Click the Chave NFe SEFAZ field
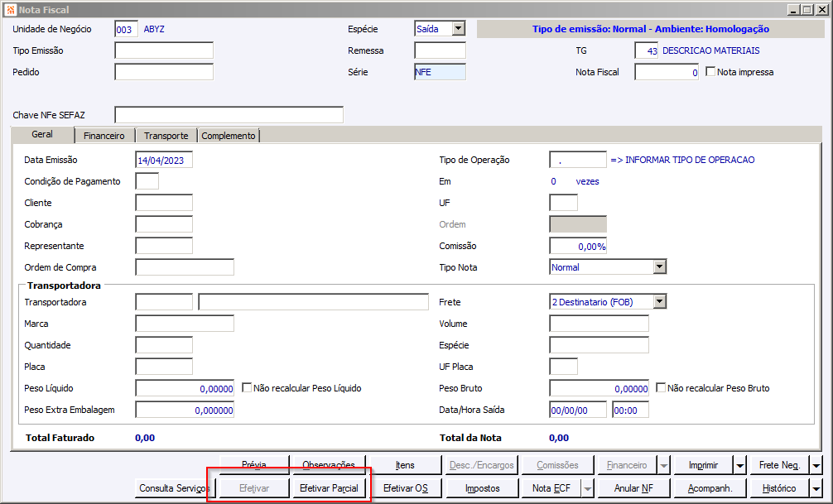 point(229,115)
